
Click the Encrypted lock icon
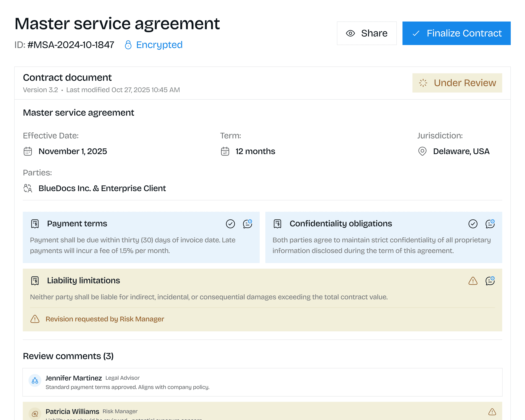pyautogui.click(x=128, y=45)
